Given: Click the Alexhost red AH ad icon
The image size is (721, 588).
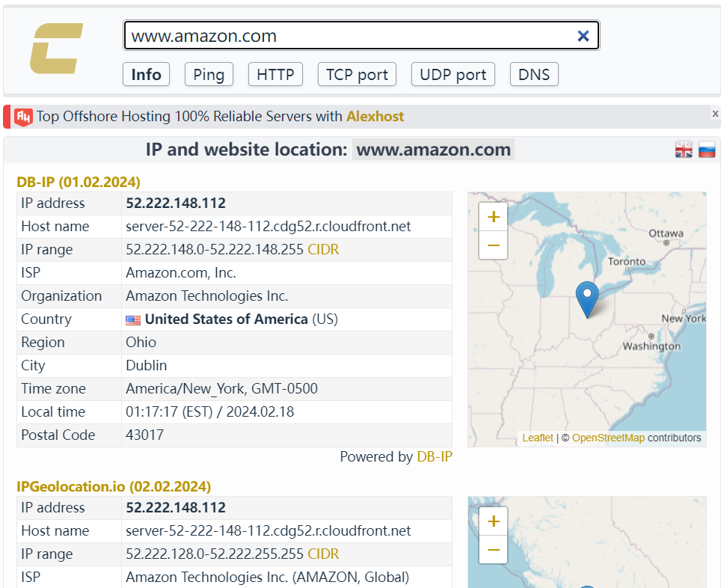Looking at the screenshot, I should click(x=23, y=117).
